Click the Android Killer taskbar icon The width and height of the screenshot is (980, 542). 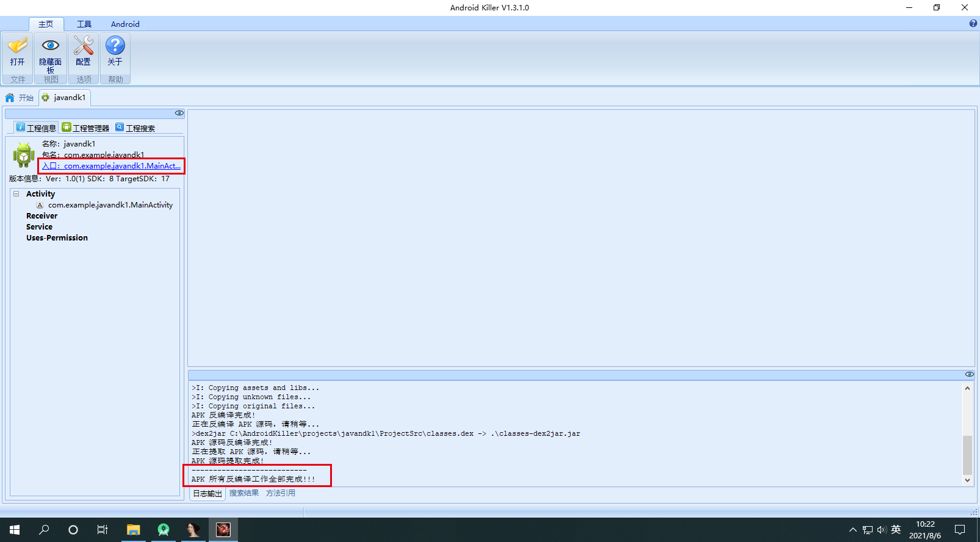point(223,530)
